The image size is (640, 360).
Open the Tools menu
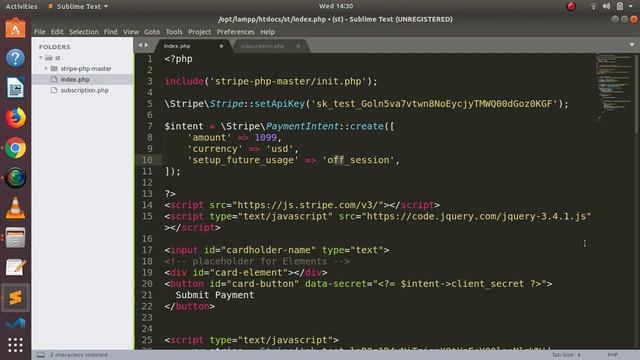(x=174, y=32)
